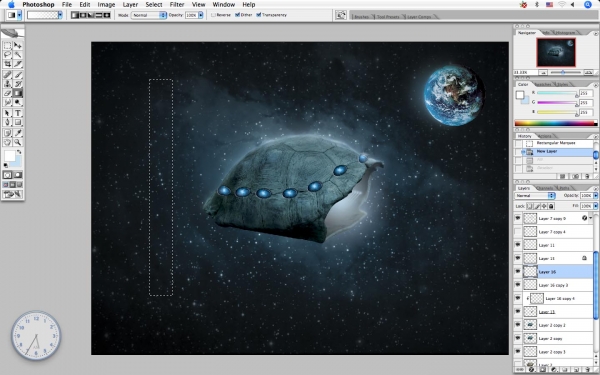Switch to Quick Mask mode
The height and width of the screenshot is (375, 600).
18,175
